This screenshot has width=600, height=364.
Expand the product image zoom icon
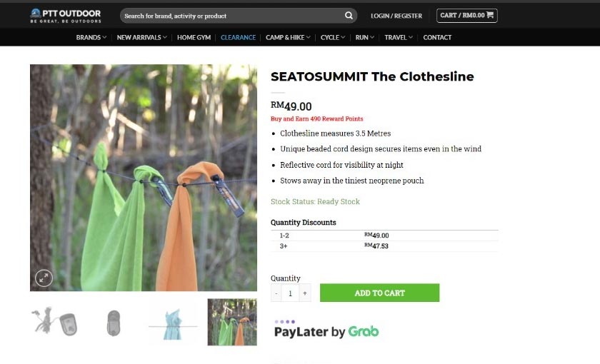tap(44, 278)
